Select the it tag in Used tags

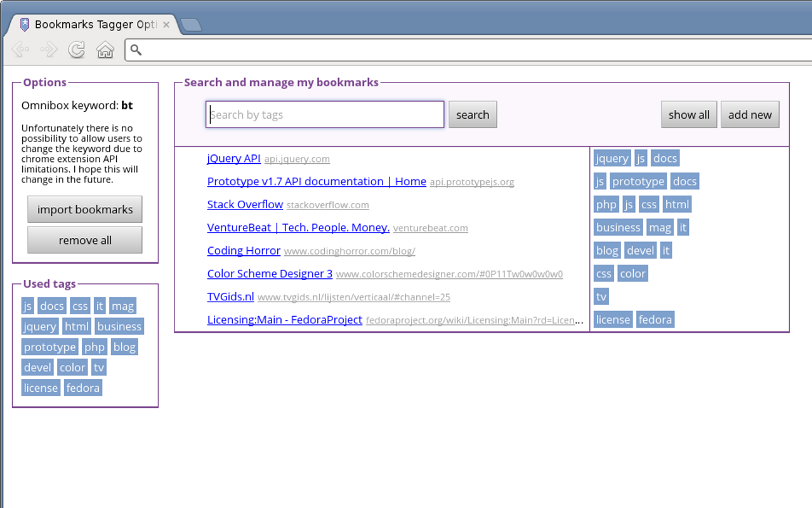coord(100,306)
